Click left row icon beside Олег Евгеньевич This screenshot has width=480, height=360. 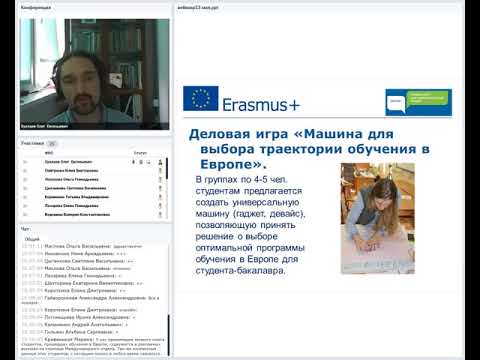click(x=25, y=162)
